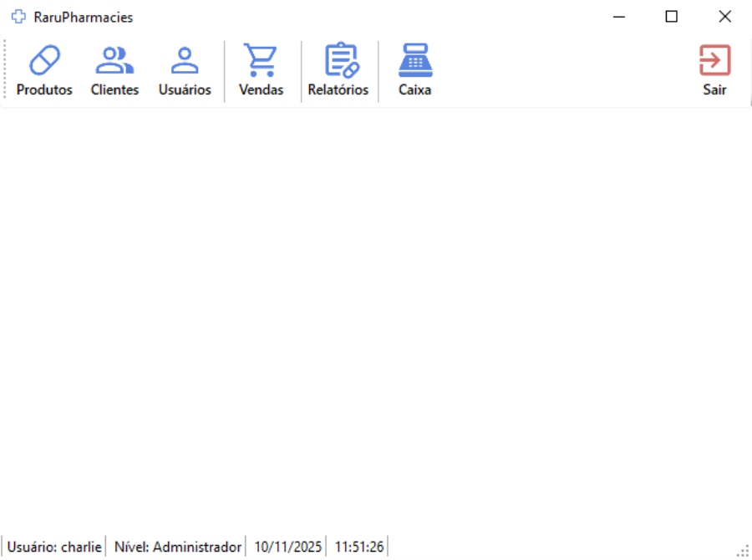This screenshot has height=560, width=752.
Task: Close the RaruPharmacies window
Action: tap(724, 17)
